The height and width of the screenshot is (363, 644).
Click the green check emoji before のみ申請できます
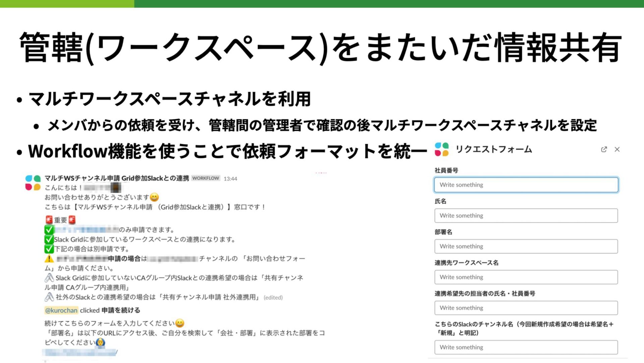49,230
